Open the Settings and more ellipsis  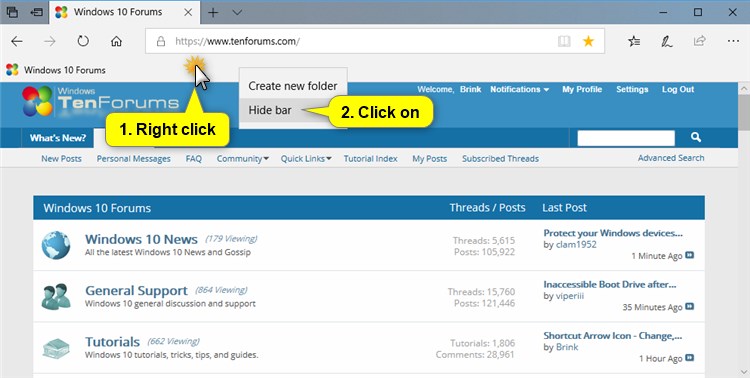pos(733,41)
